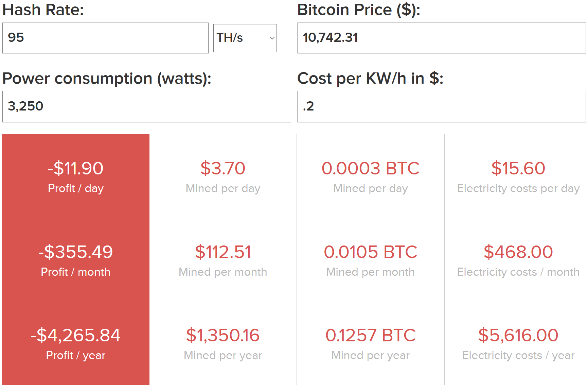Click the Bitcoin Price input field

(442, 38)
